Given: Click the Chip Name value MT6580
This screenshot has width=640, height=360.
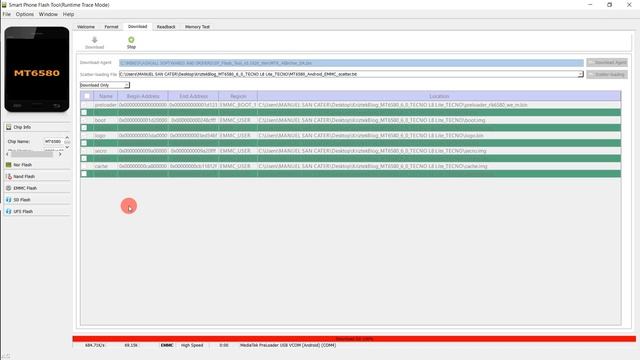Looking at the screenshot, I should click(53, 142).
